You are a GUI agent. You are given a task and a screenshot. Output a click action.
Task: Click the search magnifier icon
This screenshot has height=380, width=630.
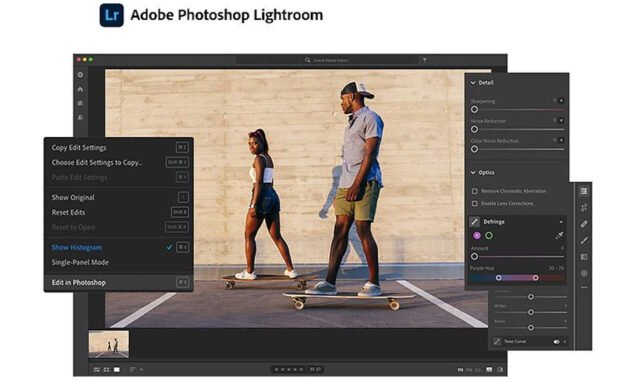click(x=307, y=60)
